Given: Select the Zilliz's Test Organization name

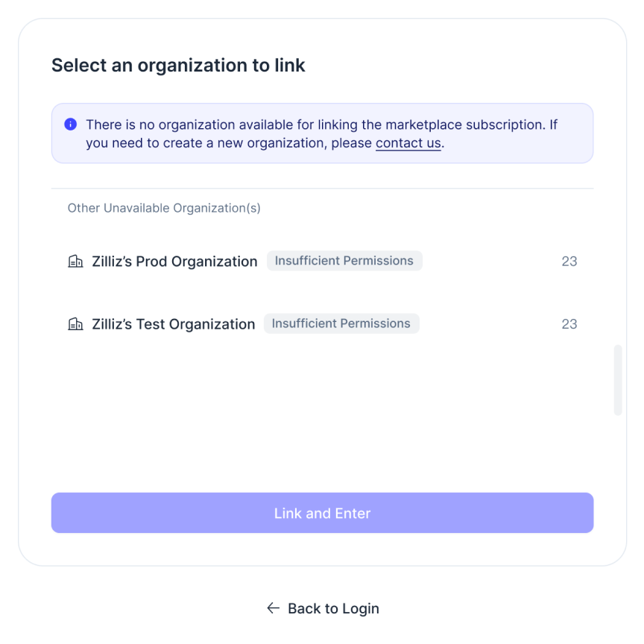Looking at the screenshot, I should [173, 324].
